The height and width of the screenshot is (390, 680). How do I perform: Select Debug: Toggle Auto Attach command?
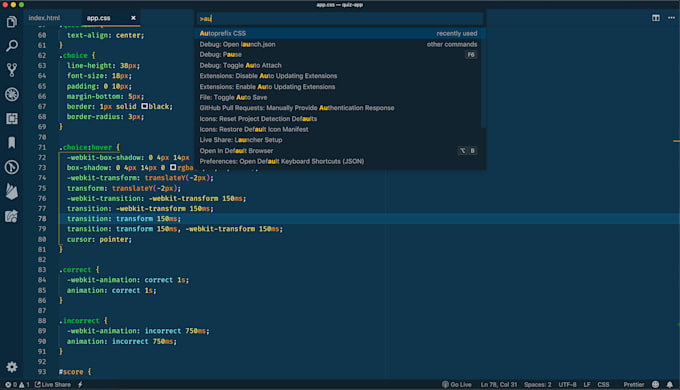pyautogui.click(x=340, y=66)
